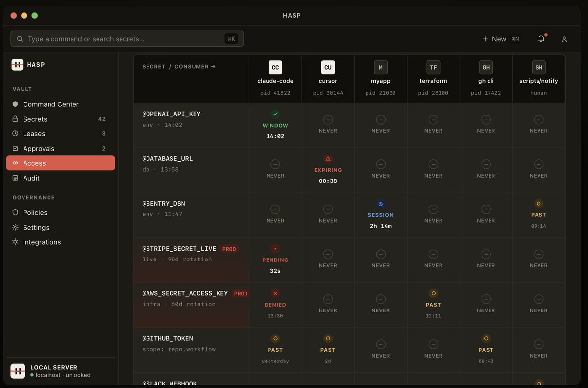588x388 pixels.
Task: Click the SECRET / CONSUMER header
Action: pyautogui.click(x=179, y=66)
